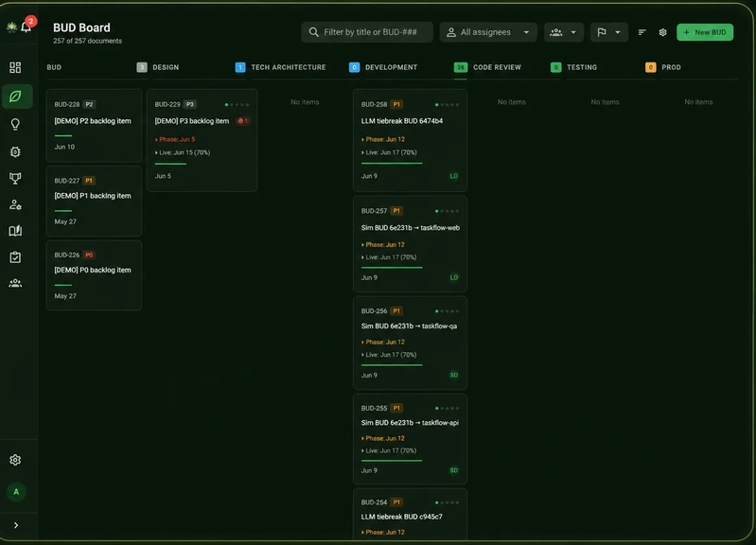
Task: Select the DESIGN column header
Action: pyautogui.click(x=166, y=67)
